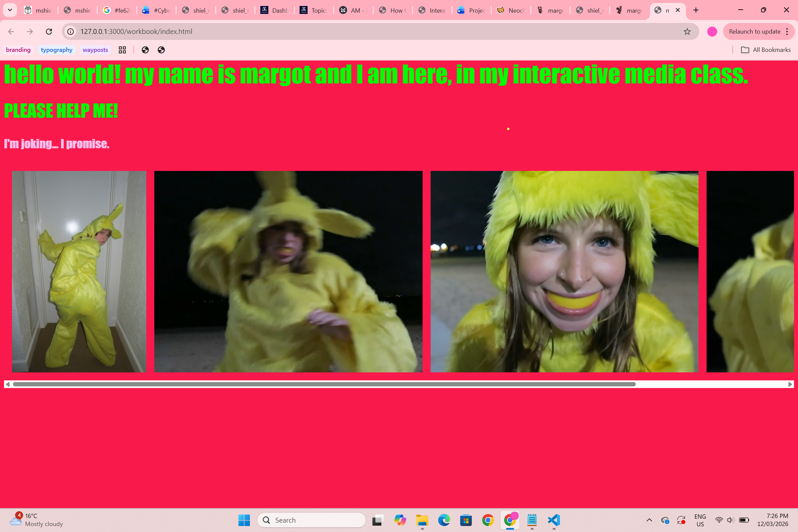This screenshot has width=798, height=532.
Task: Open the bookmarks grid apps icon
Action: tap(122, 50)
